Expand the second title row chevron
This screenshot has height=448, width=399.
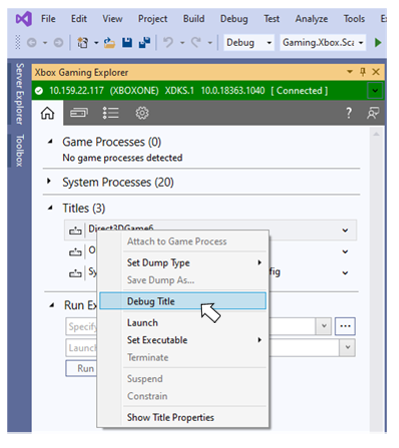(345, 252)
